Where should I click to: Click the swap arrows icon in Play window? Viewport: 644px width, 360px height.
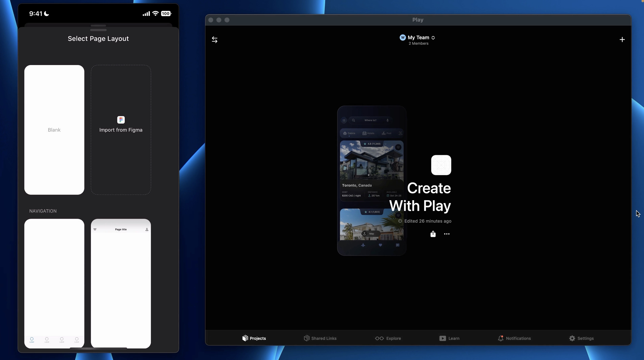[214, 40]
